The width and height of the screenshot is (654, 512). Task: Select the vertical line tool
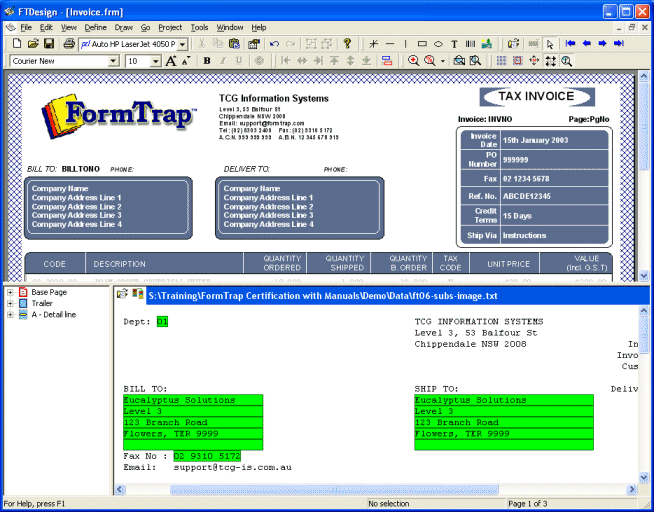point(405,44)
